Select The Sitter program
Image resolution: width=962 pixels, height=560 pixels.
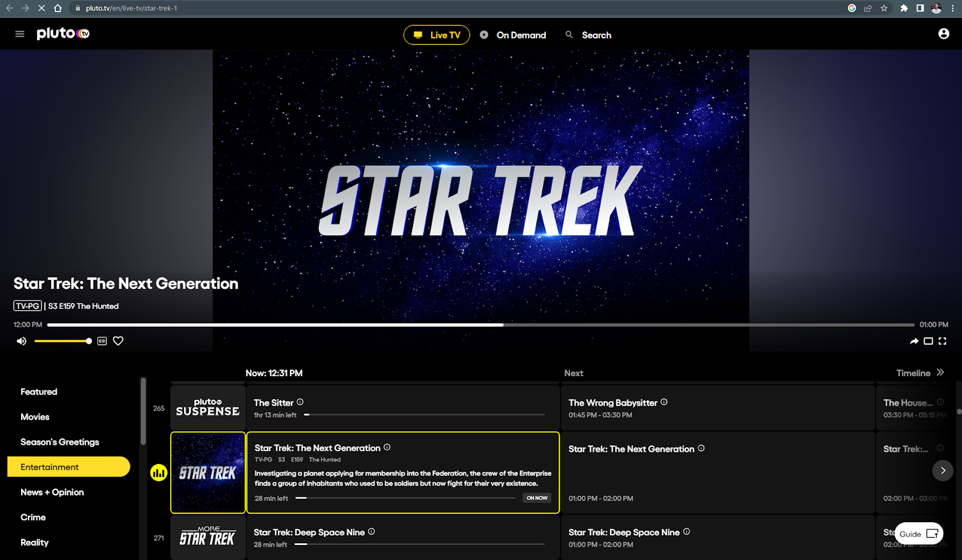pyautogui.click(x=403, y=408)
